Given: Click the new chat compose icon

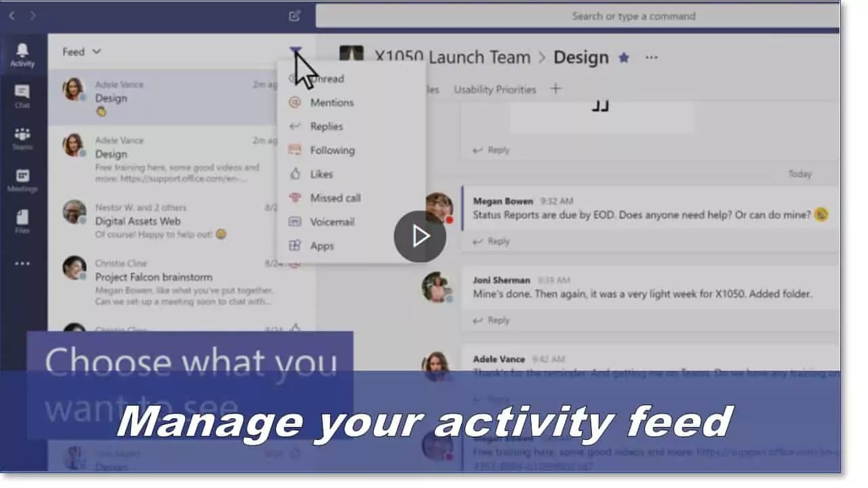Looking at the screenshot, I should (x=294, y=16).
